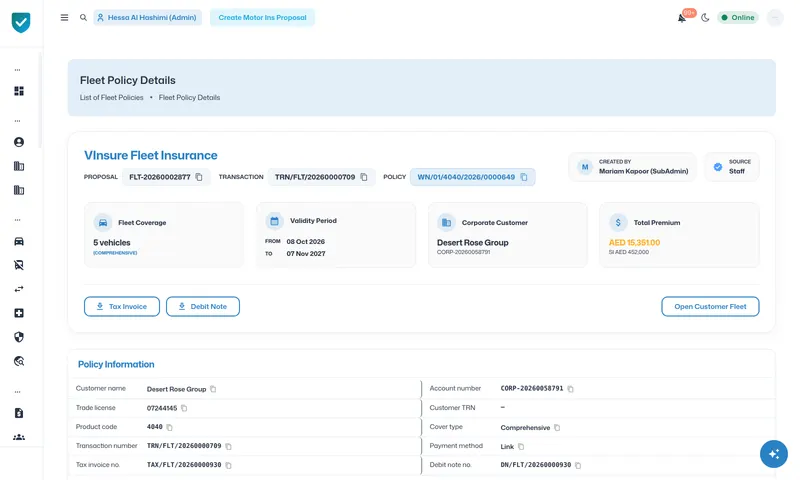Image resolution: width=800 pixels, height=480 pixels.
Task: Click the DN/FLT/20260000930 value
Action: [536, 465]
